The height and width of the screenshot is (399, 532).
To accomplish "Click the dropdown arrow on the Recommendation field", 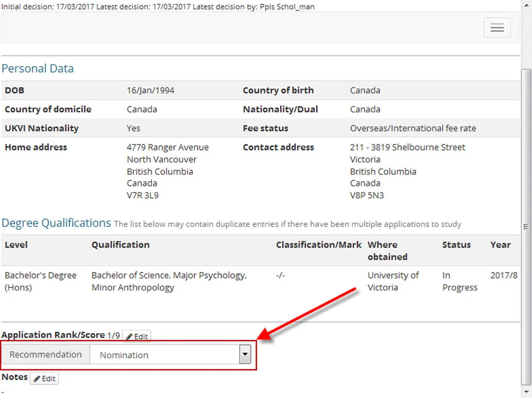I will point(245,354).
